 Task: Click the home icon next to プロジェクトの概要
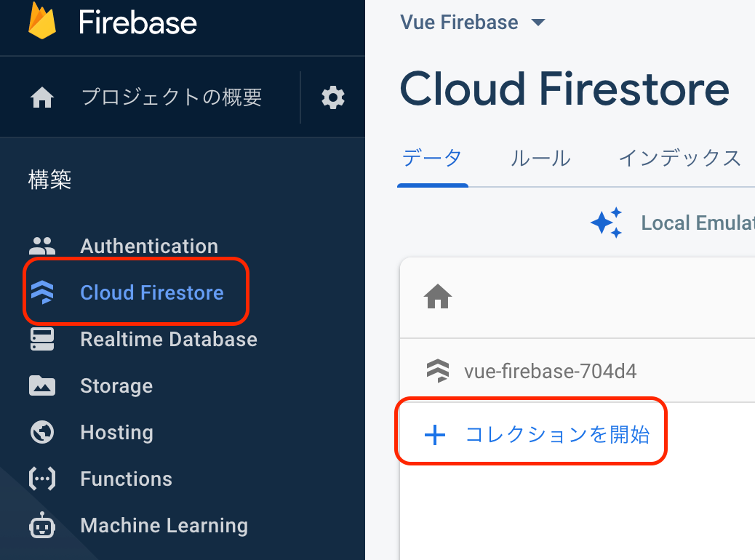[x=41, y=97]
